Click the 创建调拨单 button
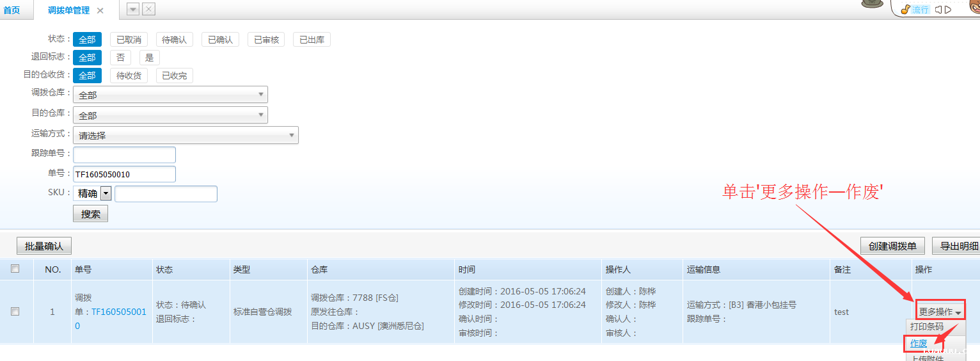This screenshot has width=980, height=361. click(892, 246)
